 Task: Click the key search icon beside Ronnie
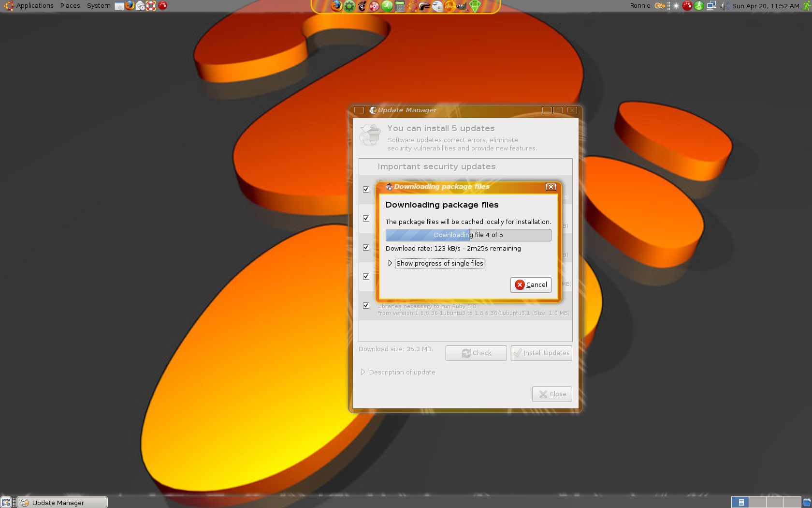pos(660,6)
